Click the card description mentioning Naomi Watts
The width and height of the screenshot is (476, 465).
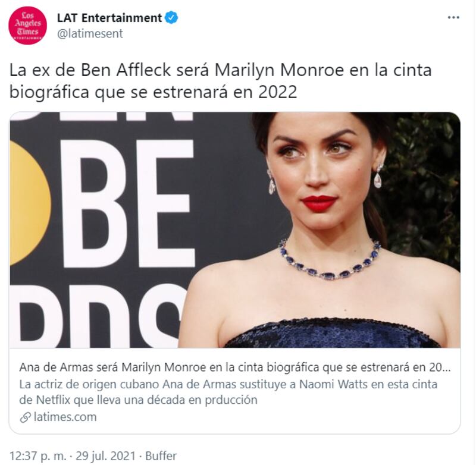pyautogui.click(x=228, y=392)
